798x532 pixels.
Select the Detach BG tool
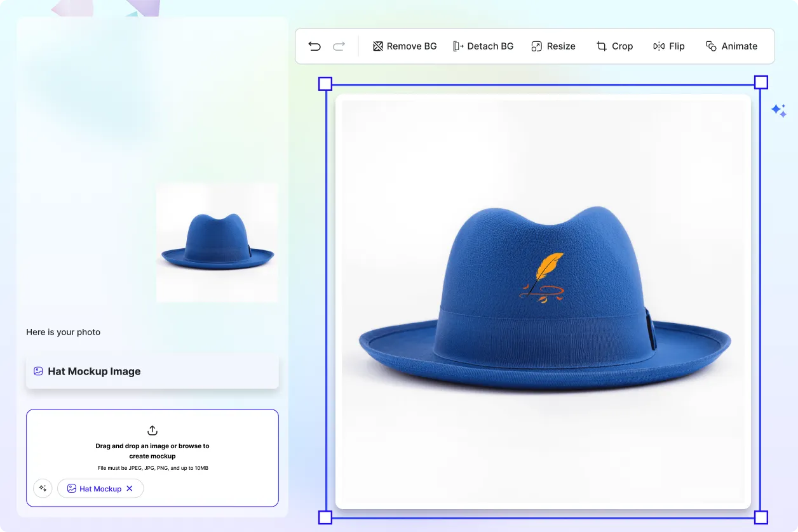483,46
